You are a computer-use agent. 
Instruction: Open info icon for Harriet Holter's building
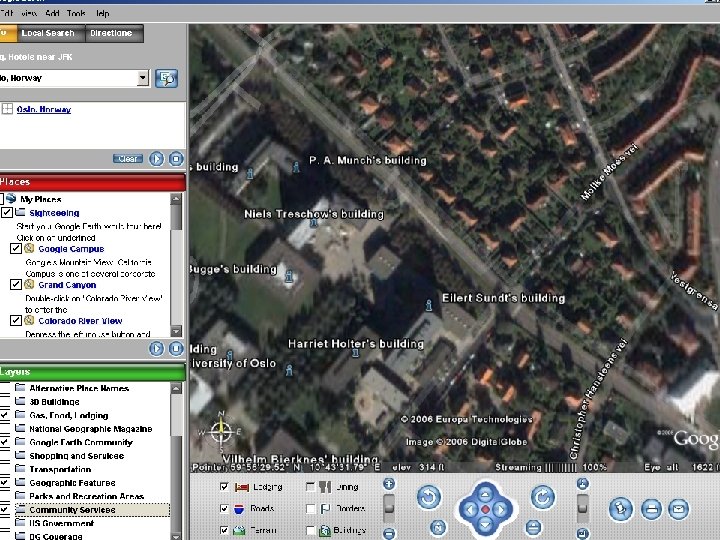(355, 352)
